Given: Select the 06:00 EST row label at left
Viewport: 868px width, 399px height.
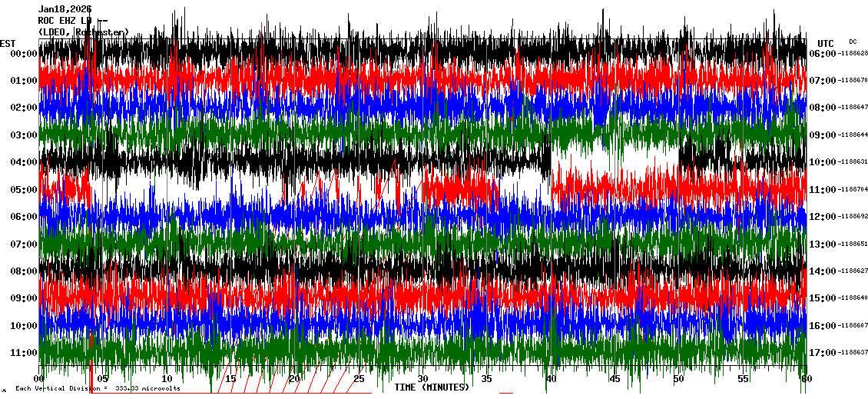Looking at the screenshot, I should pos(23,217).
